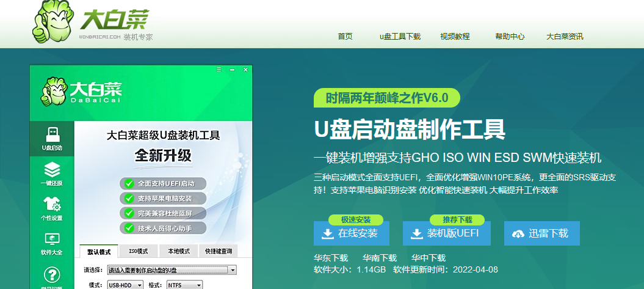Switch to the 快捷键查询 tab
The width and height of the screenshot is (644, 289).
[x=219, y=251]
